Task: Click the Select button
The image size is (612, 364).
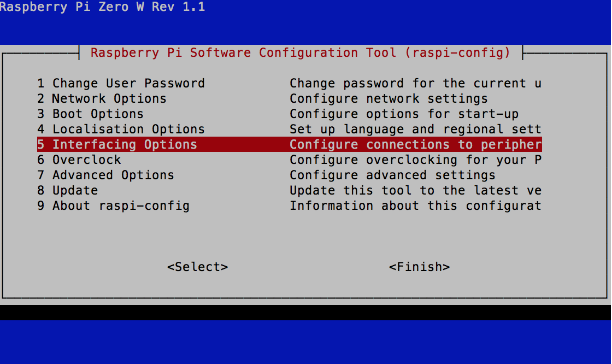Action: pyautogui.click(x=197, y=267)
